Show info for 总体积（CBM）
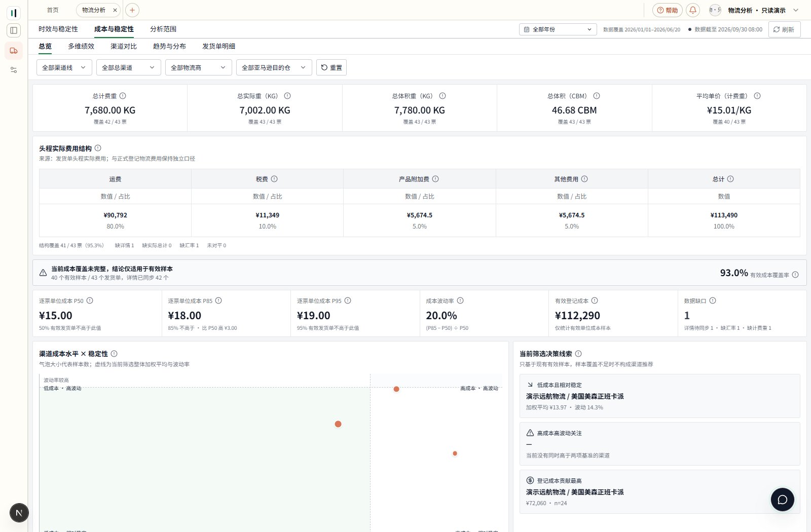This screenshot has height=532, width=811. [x=597, y=96]
